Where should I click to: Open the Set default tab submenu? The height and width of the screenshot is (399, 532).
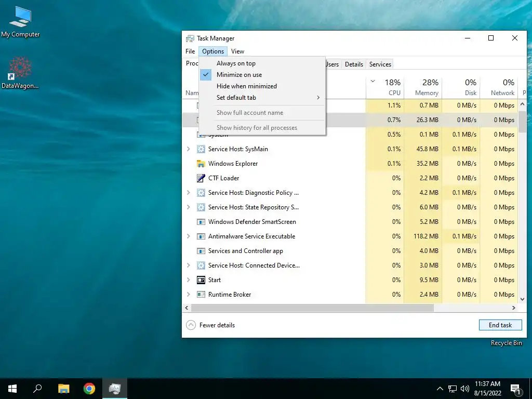tap(262, 98)
